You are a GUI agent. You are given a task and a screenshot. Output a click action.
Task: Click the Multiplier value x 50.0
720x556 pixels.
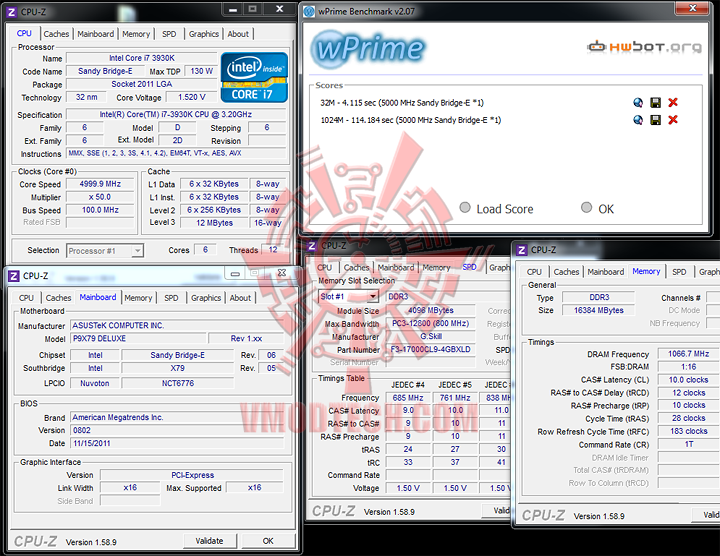101,197
